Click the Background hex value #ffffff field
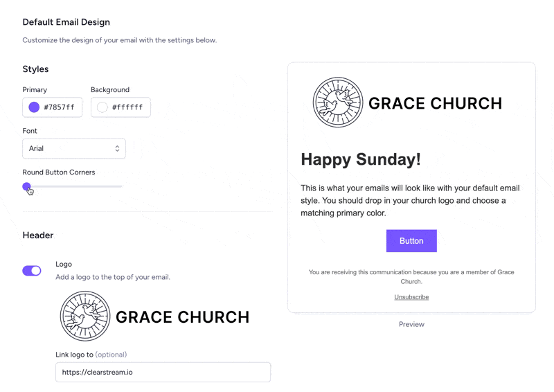Screen dimensions: 554x392 [120, 107]
